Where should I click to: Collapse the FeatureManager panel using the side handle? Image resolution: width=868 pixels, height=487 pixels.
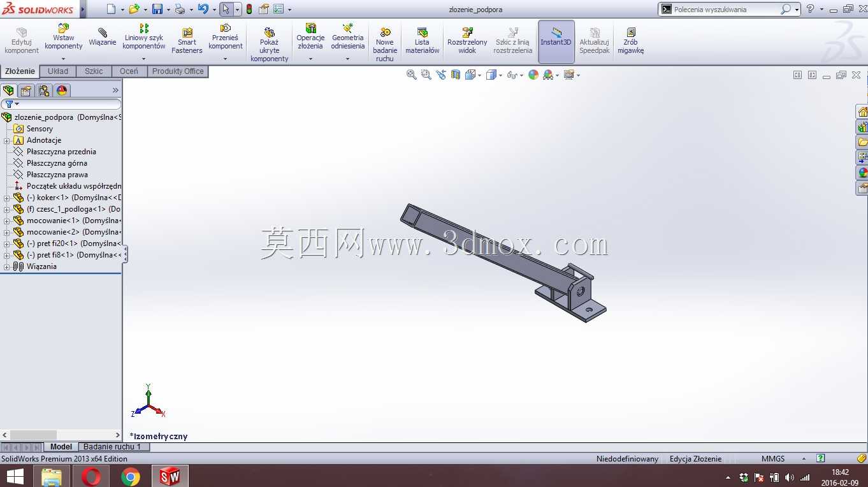tap(125, 254)
